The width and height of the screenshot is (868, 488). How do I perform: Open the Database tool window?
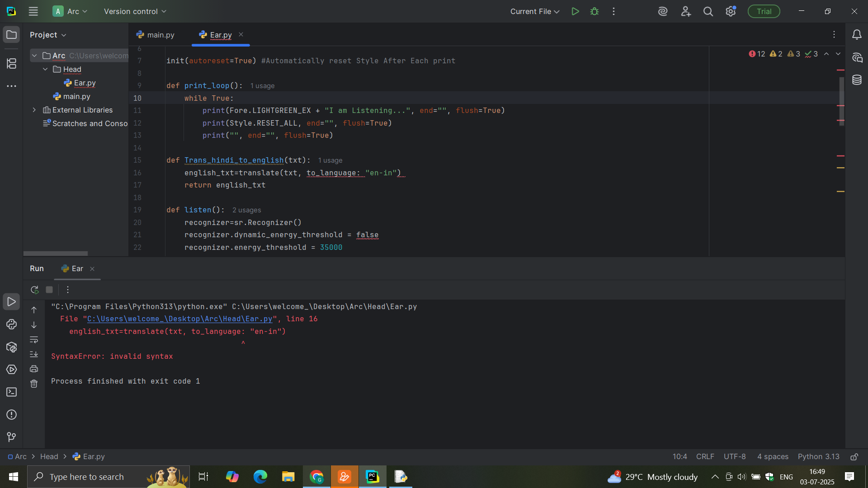coord(857,80)
